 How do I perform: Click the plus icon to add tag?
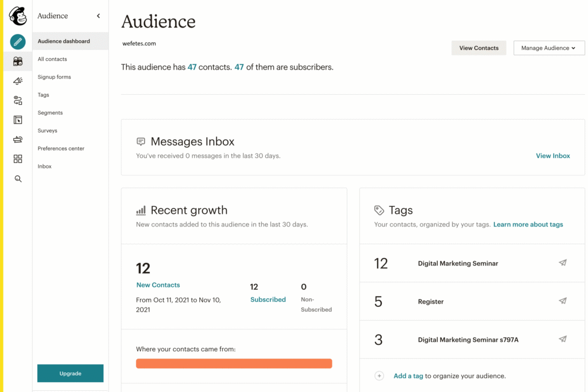click(x=379, y=376)
